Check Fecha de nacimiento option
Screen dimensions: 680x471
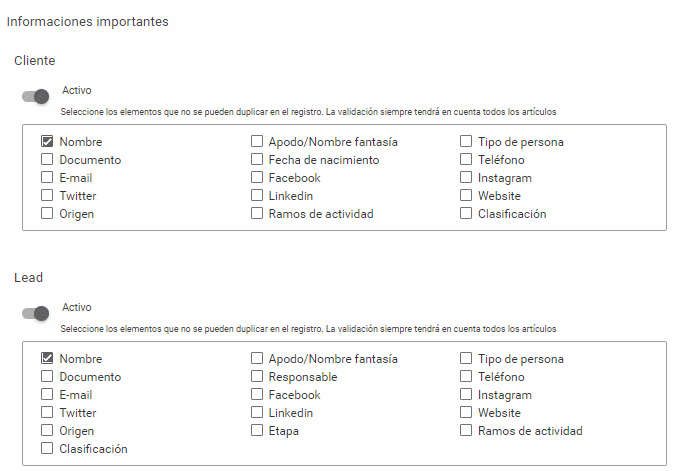pos(257,159)
